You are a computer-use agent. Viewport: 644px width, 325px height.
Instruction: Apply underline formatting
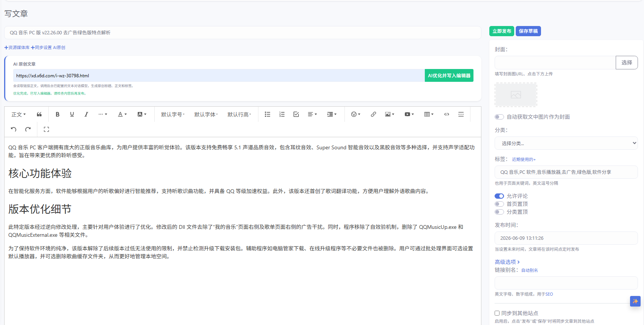click(72, 114)
